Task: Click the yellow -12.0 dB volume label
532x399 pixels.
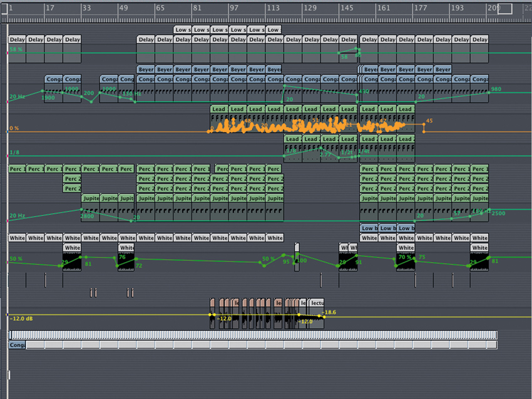Action: [21, 319]
